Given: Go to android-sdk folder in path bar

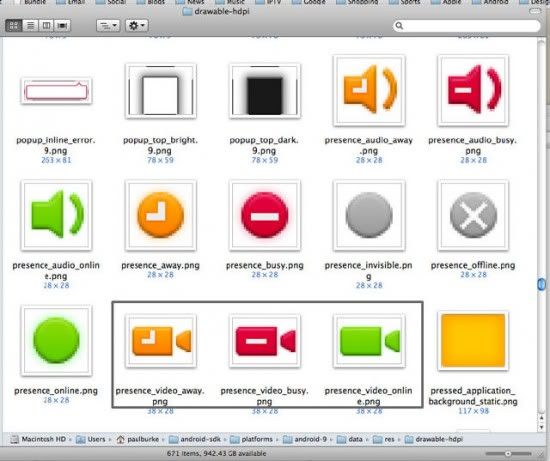Looking at the screenshot, I should pyautogui.click(x=195, y=439).
